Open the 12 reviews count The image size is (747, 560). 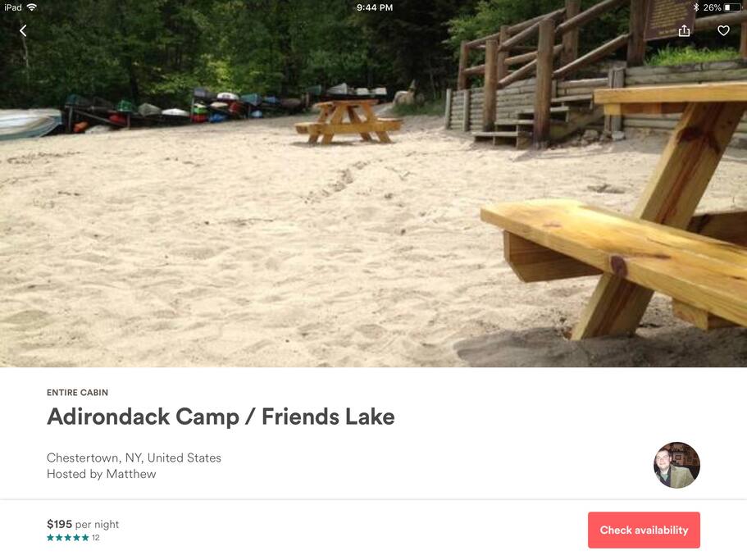pyautogui.click(x=96, y=538)
